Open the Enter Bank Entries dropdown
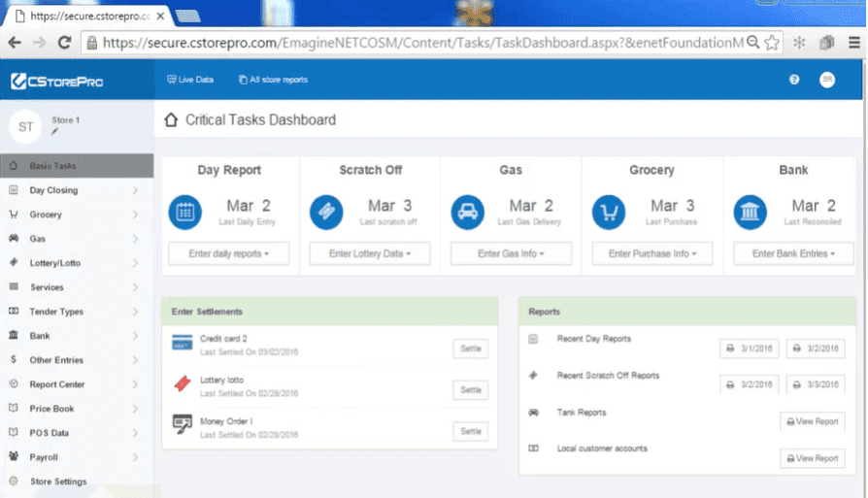The image size is (868, 498). pos(793,253)
